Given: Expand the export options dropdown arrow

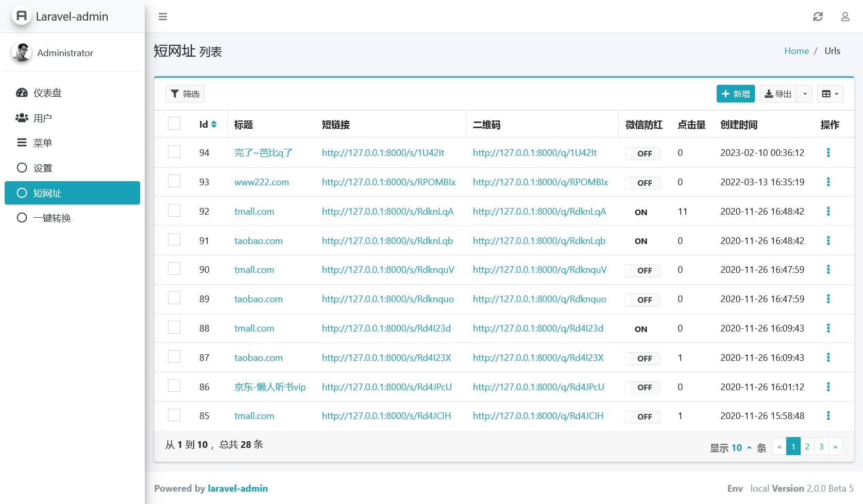Looking at the screenshot, I should click(x=804, y=94).
